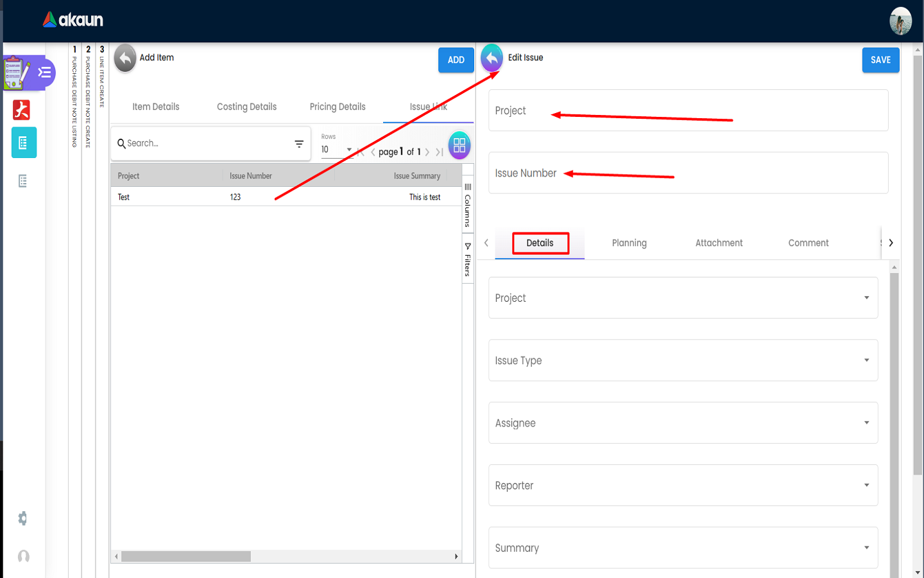Open user profile avatar
The height and width of the screenshot is (578, 924).
click(900, 21)
